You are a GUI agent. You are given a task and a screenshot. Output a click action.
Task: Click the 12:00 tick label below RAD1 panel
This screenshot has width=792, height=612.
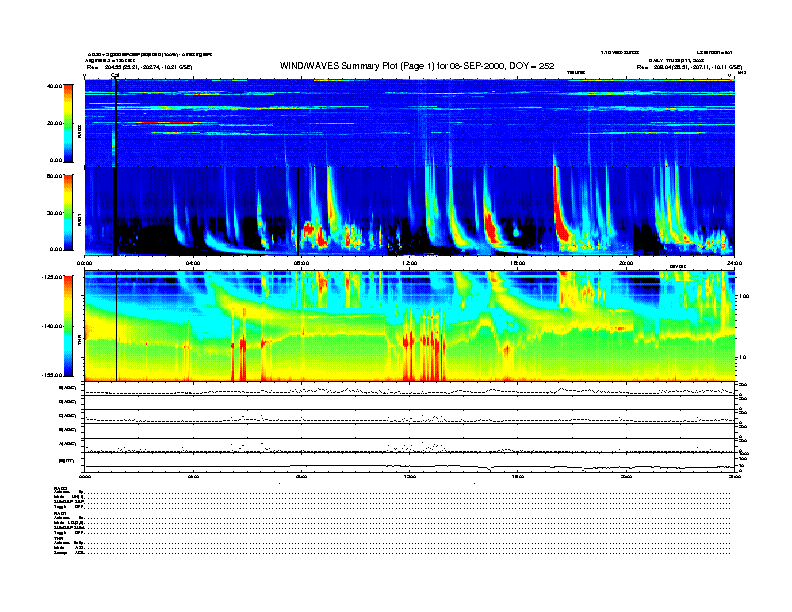click(x=410, y=263)
